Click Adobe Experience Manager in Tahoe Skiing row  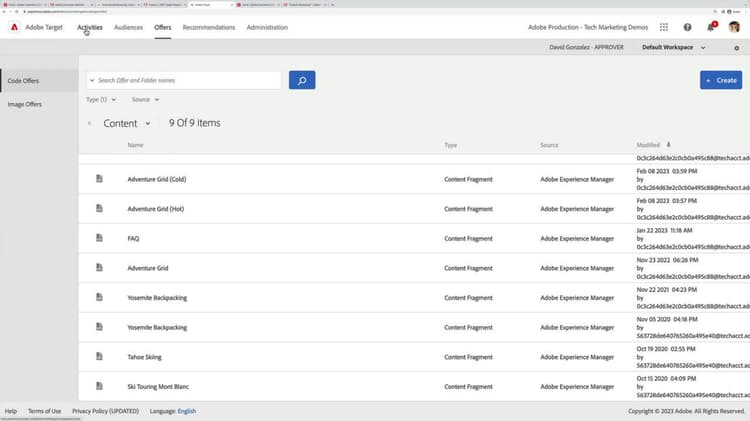577,357
